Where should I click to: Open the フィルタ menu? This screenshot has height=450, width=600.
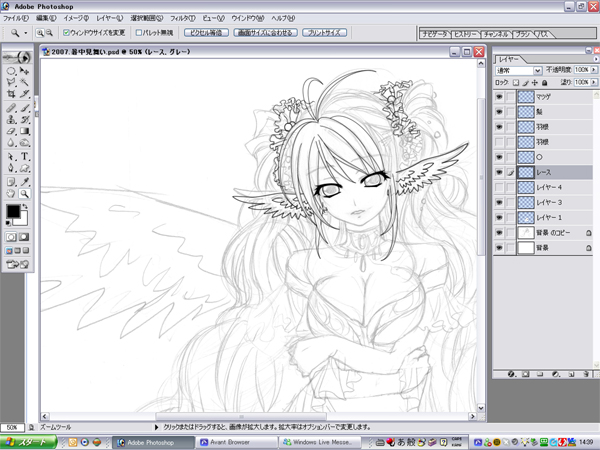pos(183,18)
